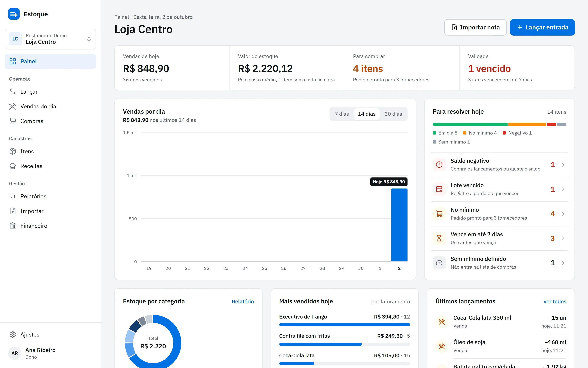This screenshot has width=588, height=368.
Task: Click the Financeiro bank icon
Action: [x=13, y=226]
